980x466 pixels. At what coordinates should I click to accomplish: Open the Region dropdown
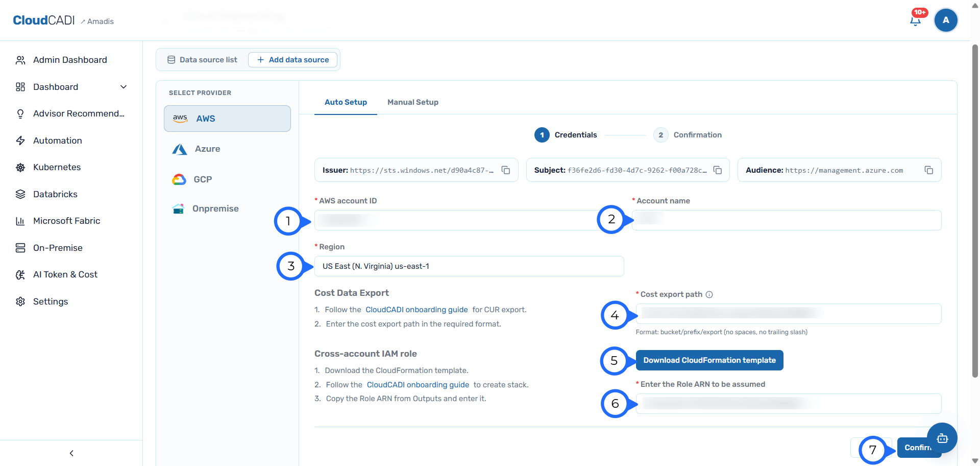pyautogui.click(x=469, y=266)
